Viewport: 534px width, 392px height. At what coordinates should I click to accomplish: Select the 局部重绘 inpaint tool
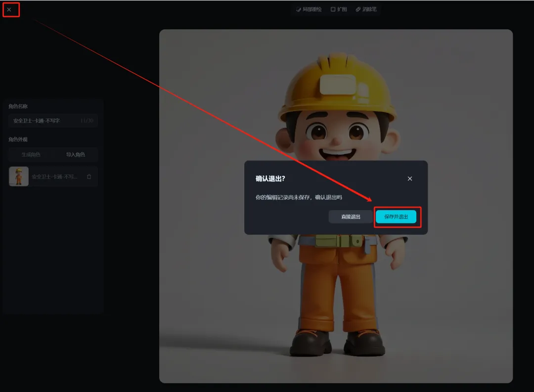click(309, 9)
